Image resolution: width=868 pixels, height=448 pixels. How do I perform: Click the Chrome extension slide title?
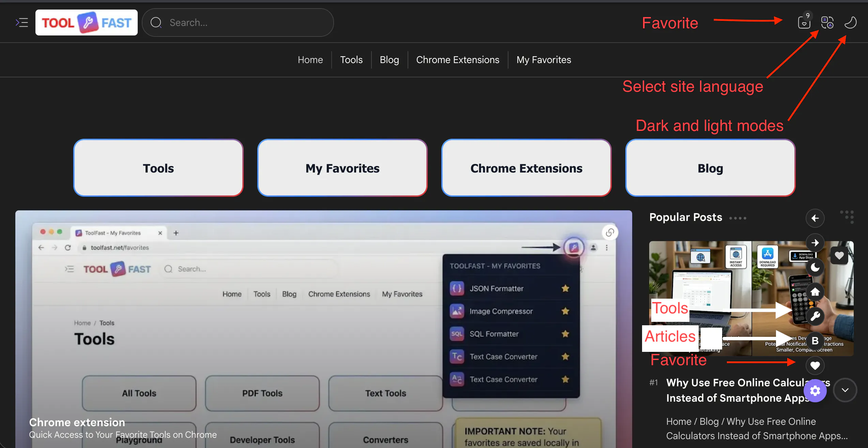click(x=77, y=422)
